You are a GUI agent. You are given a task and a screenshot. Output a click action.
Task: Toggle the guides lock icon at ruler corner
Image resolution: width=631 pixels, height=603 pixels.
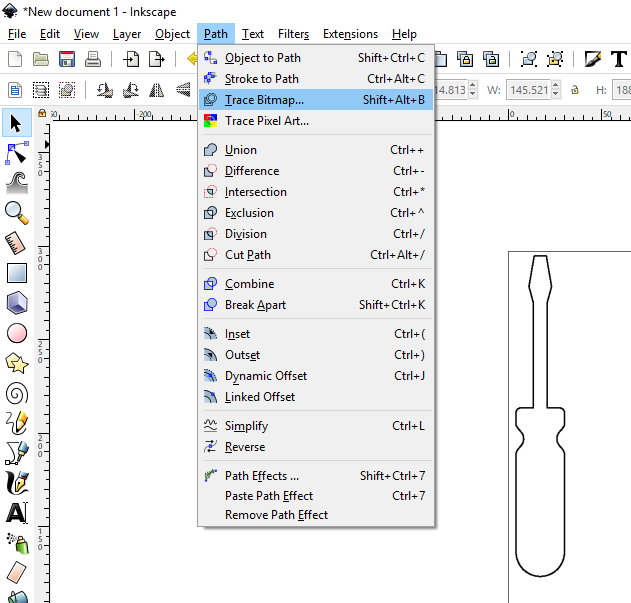pyautogui.click(x=42, y=113)
